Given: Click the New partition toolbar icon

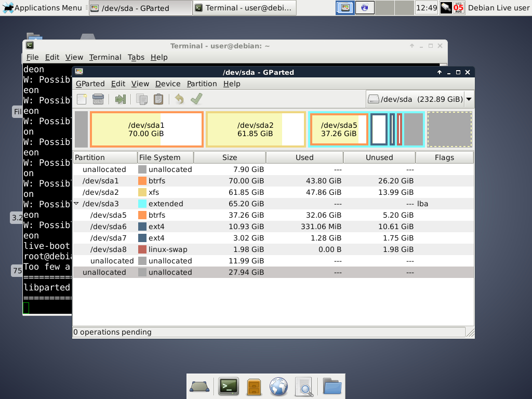Looking at the screenshot, I should point(82,99).
